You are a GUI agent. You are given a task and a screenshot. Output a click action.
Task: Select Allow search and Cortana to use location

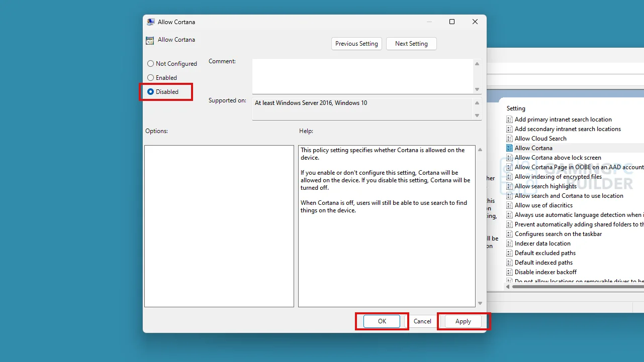click(x=569, y=196)
